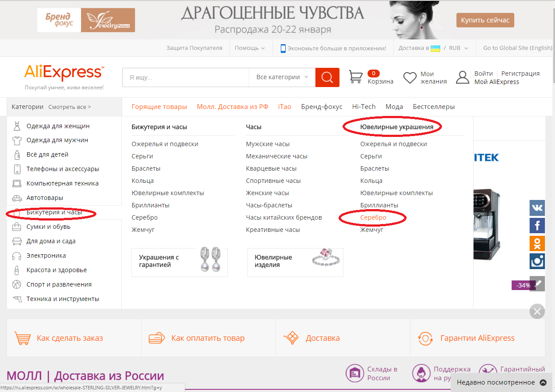555x392 pixels.
Task: Click the card icon near Как оплатить товар
Action: (x=156, y=338)
